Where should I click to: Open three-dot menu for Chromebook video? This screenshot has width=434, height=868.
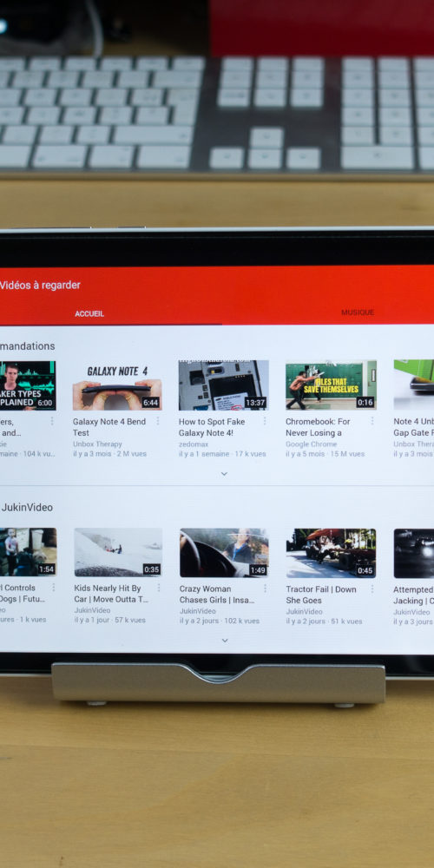click(372, 421)
